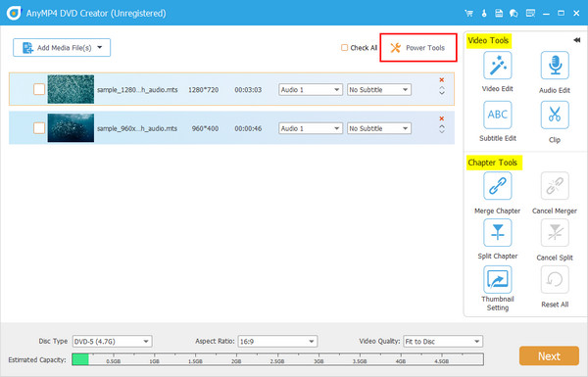This screenshot has height=377, width=588.
Task: Toggle the Check All checkbox
Action: coord(344,48)
